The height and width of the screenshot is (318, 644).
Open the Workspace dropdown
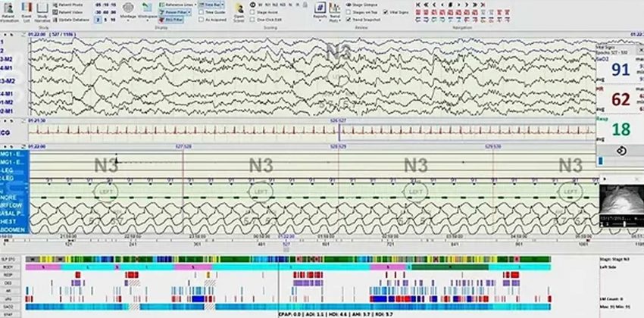coord(148,11)
